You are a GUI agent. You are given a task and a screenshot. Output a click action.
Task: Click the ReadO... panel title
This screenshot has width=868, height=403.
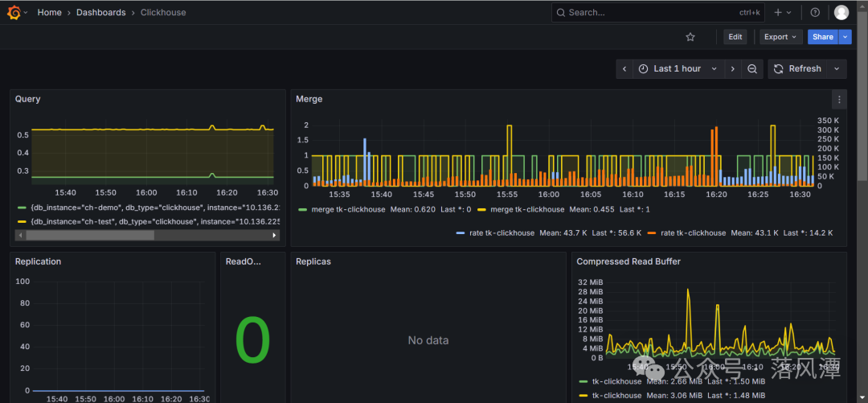tap(244, 261)
